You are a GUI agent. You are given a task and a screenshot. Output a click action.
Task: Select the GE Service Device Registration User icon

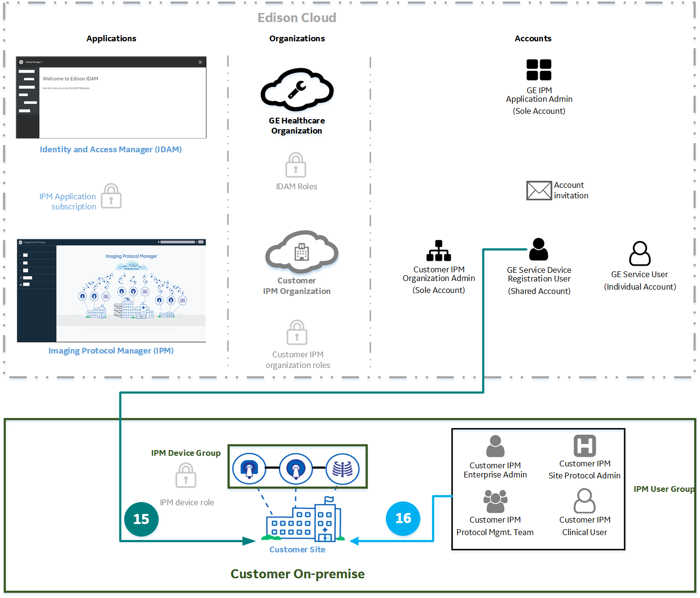coord(539,249)
